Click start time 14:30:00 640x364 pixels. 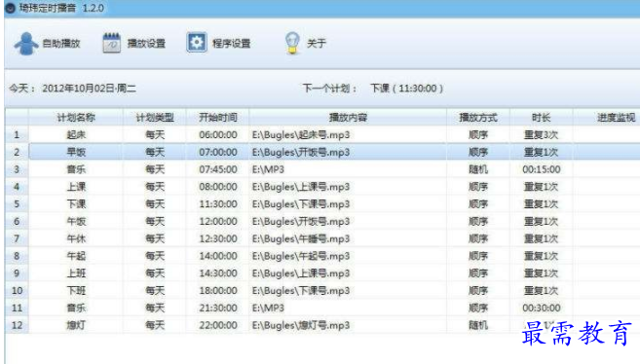218,273
